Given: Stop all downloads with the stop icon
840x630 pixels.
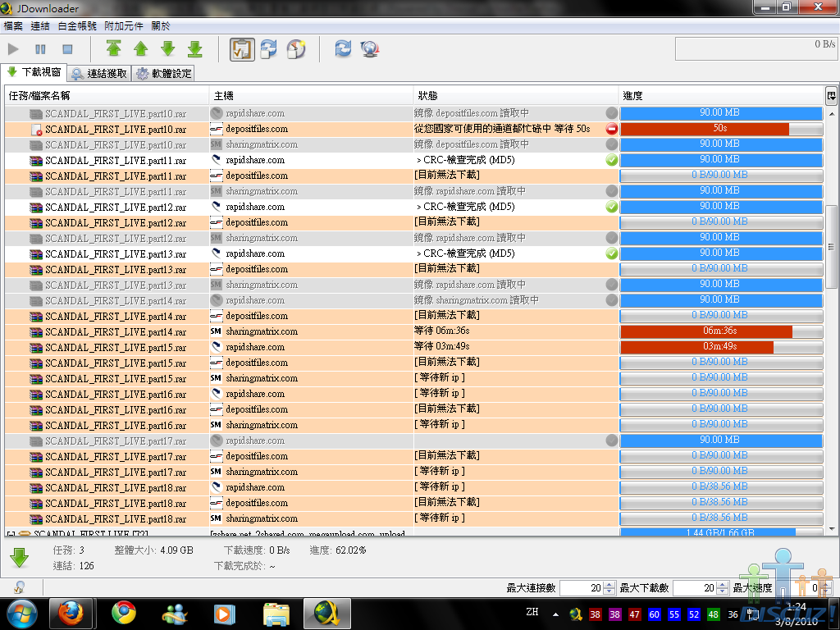Looking at the screenshot, I should click(x=67, y=49).
